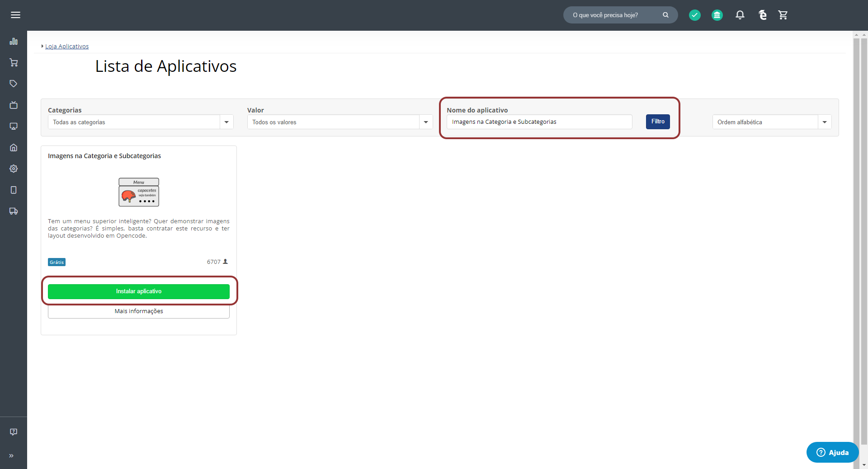
Task: Click the green checkmark status icon
Action: [694, 15]
